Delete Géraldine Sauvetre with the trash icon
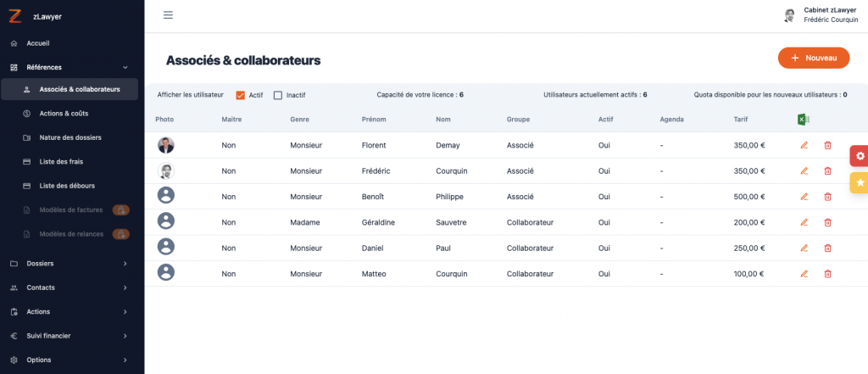The image size is (868, 374). [x=827, y=222]
